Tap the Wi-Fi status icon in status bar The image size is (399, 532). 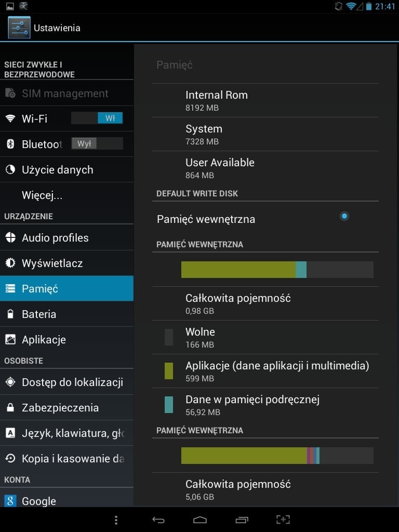point(351,6)
